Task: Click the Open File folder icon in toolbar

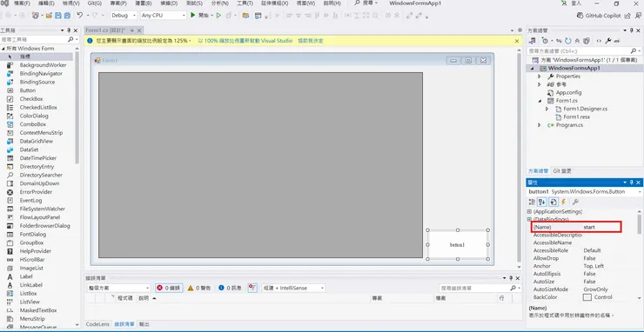Action: coord(49,15)
